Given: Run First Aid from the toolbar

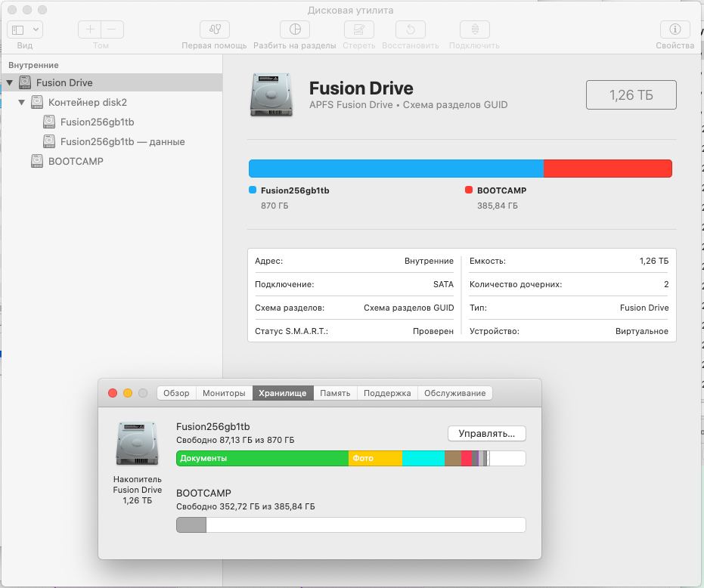Looking at the screenshot, I should (215, 29).
